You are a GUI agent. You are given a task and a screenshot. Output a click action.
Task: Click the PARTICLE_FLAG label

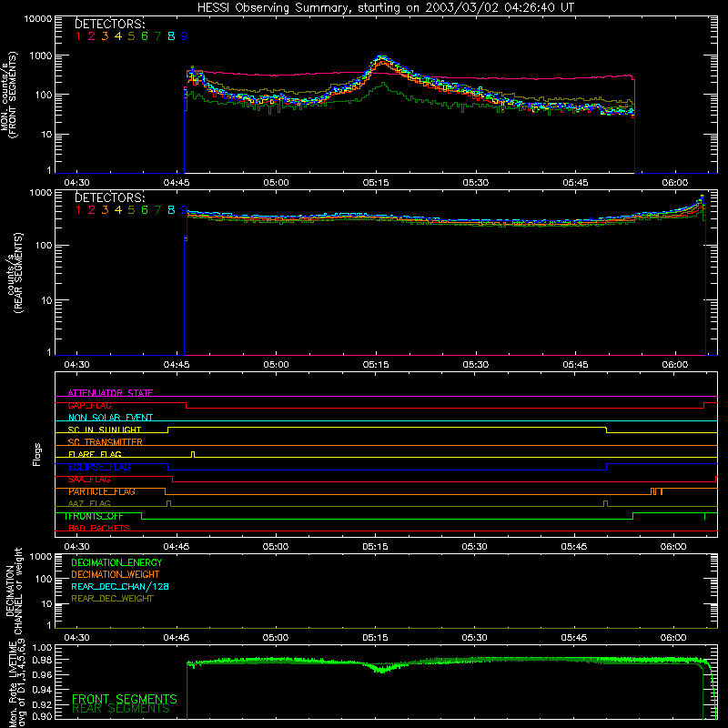pyautogui.click(x=102, y=491)
